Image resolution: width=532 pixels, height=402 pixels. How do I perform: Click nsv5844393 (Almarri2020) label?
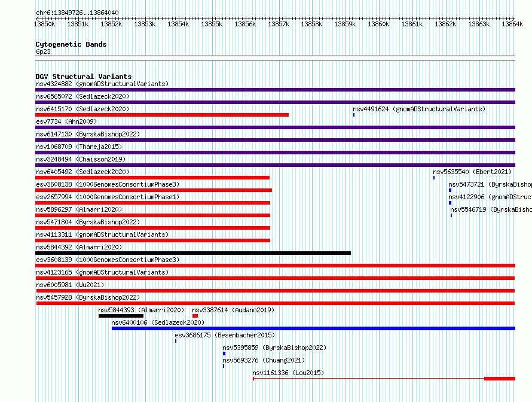point(141,310)
